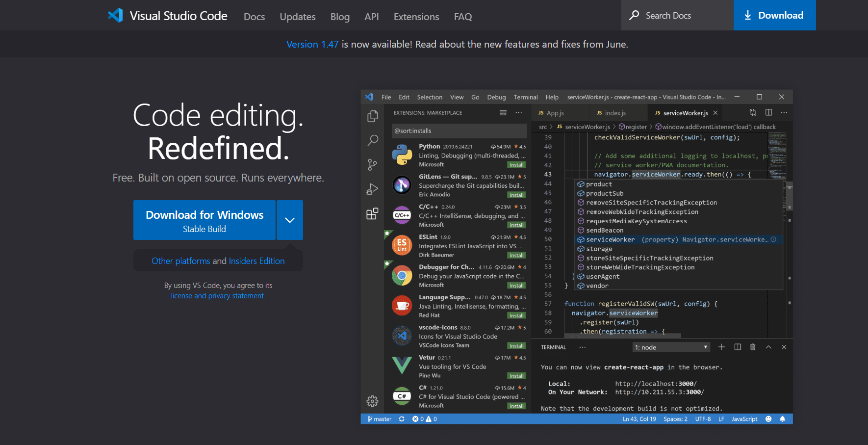Close the serviceWorker.js tab
The height and width of the screenshot is (445, 868).
click(715, 113)
